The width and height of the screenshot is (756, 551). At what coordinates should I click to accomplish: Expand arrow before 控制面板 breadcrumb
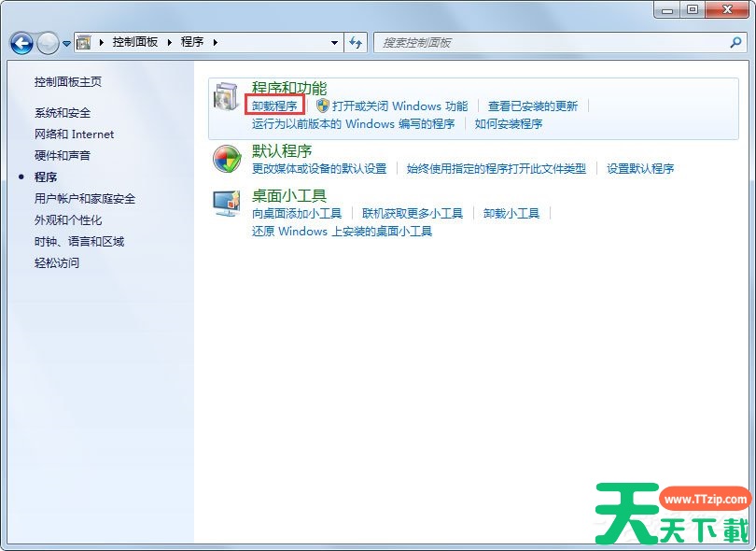point(102,42)
